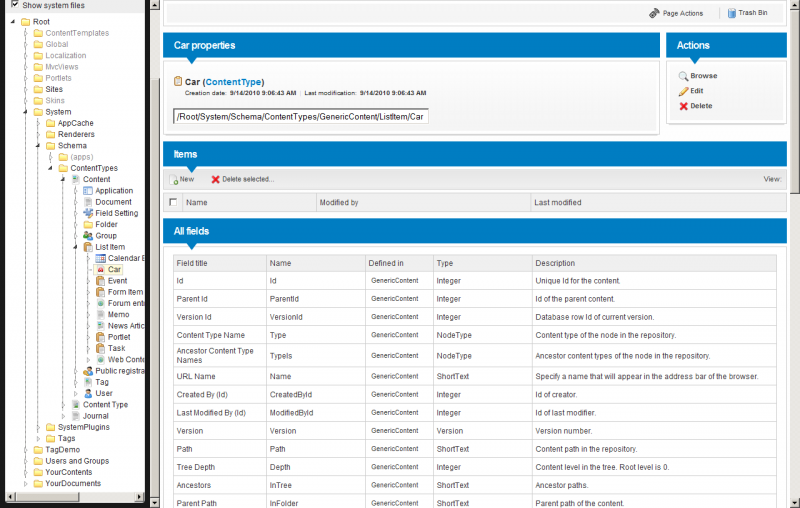The height and width of the screenshot is (508, 800).
Task: Click the Task node icon
Action: point(101,348)
